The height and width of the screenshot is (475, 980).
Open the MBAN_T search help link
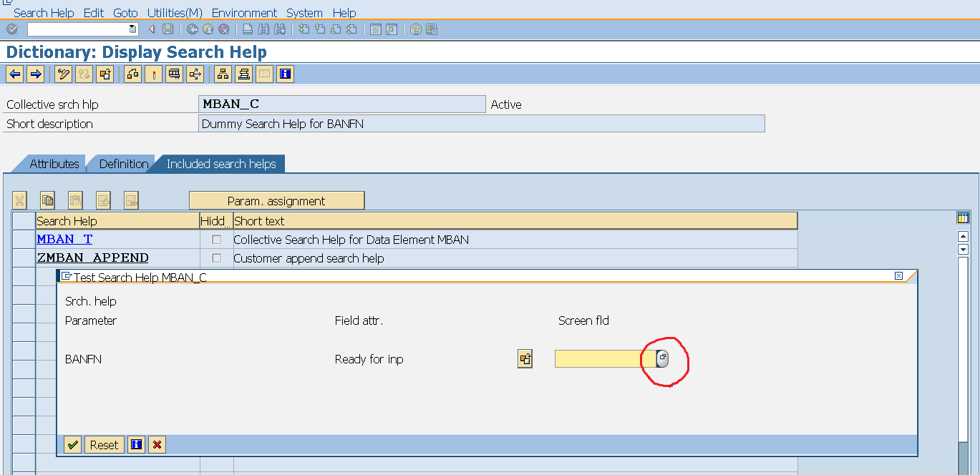point(64,239)
